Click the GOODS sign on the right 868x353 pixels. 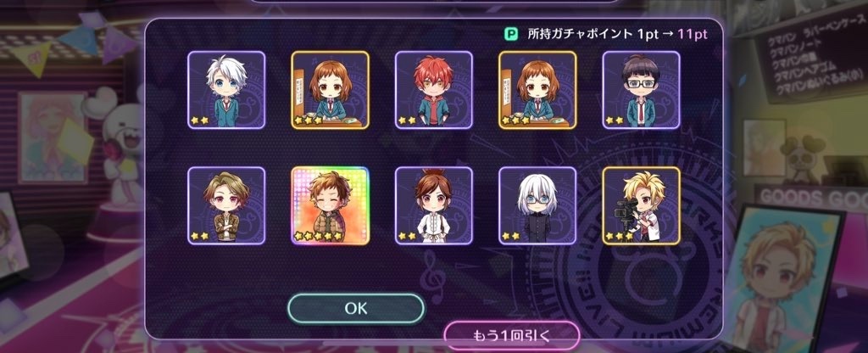pos(811,198)
